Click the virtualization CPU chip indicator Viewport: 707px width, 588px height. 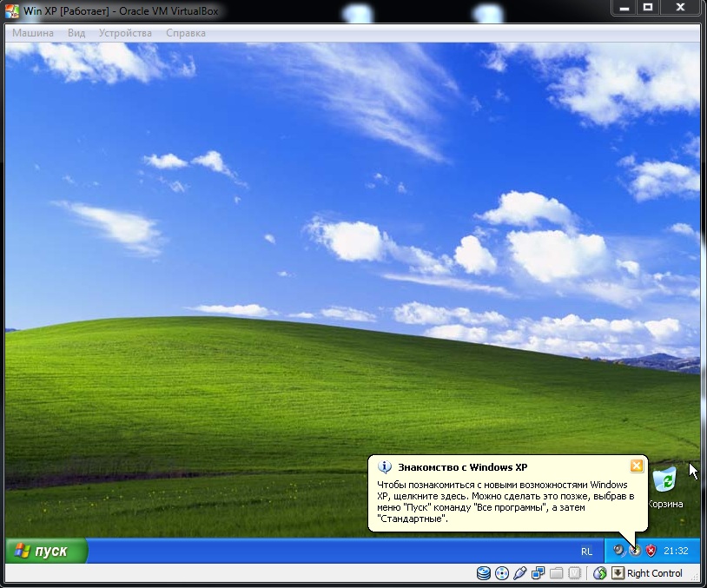coord(574,573)
